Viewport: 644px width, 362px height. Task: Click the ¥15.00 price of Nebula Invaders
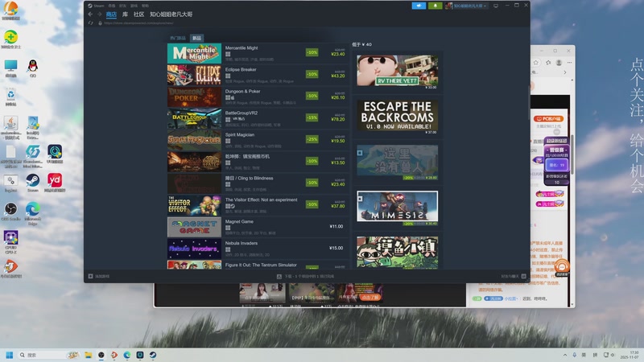pos(336,248)
